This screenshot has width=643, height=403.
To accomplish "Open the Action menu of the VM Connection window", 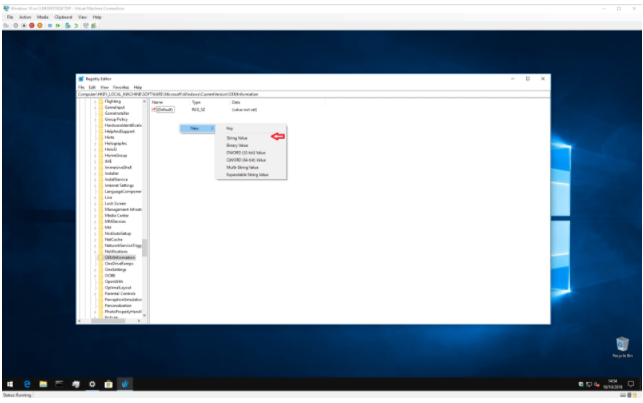I will click(x=25, y=17).
